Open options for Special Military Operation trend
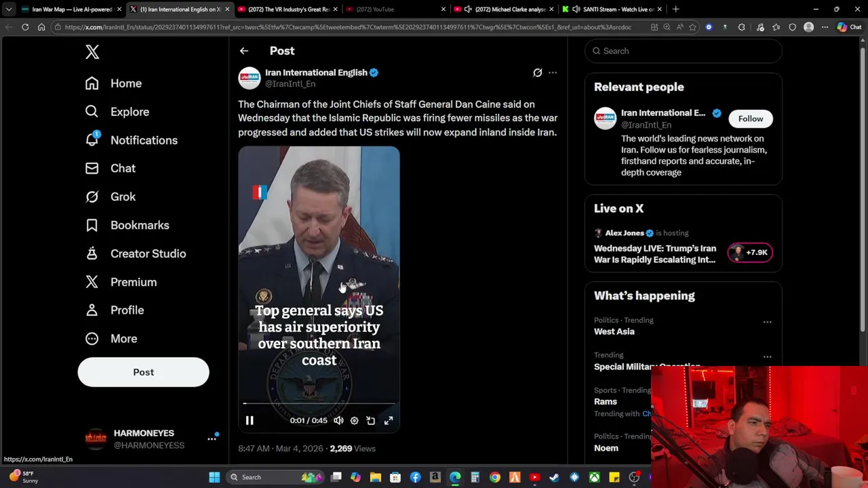Viewport: 868px width, 488px height. [767, 357]
